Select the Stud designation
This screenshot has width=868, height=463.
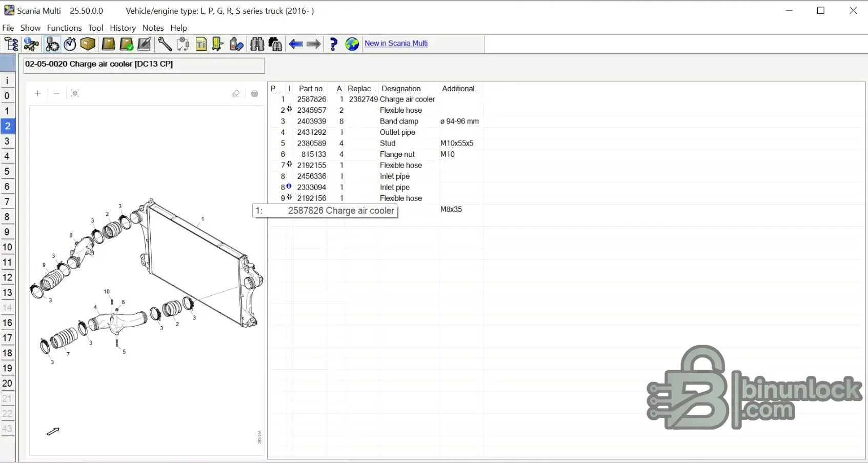click(388, 144)
